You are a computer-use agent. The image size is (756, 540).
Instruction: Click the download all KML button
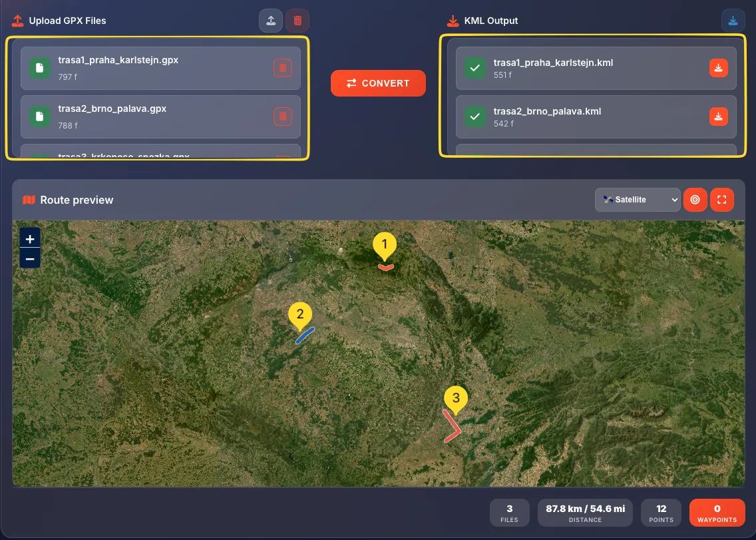click(733, 21)
